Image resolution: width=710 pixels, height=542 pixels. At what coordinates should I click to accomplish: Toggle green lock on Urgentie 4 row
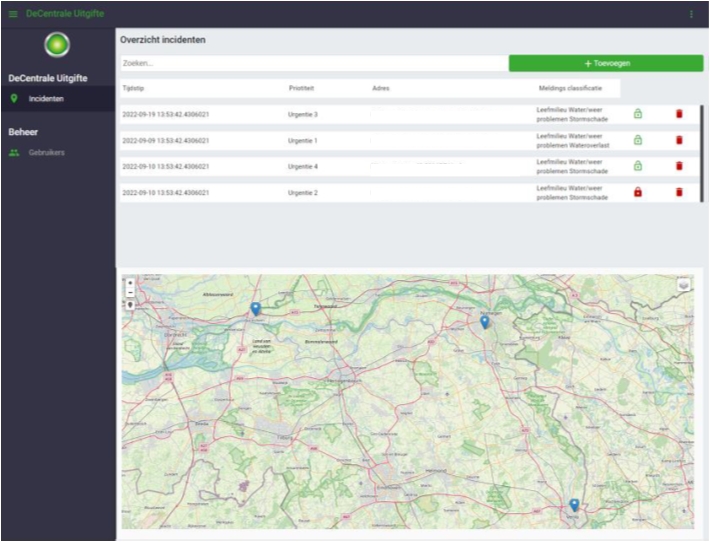[638, 166]
